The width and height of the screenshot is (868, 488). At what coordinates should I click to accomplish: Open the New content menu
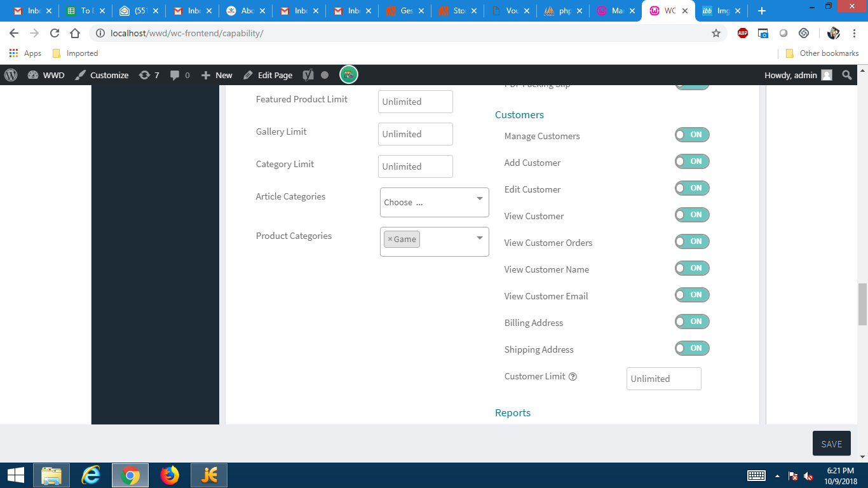[x=217, y=75]
